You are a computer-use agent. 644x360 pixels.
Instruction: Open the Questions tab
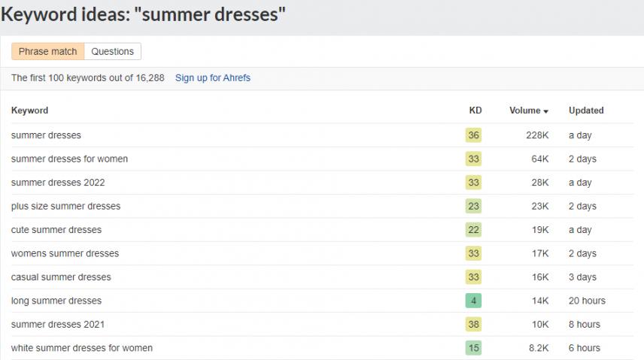(113, 52)
